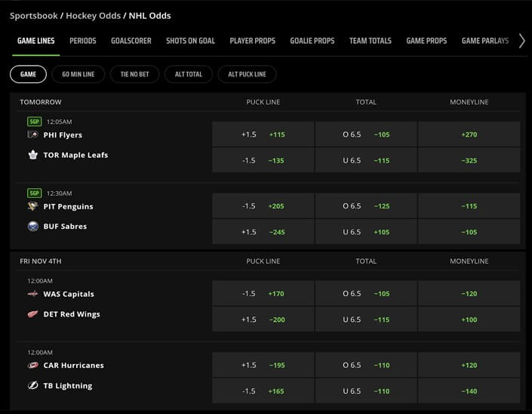Viewport: 532px width, 414px height.
Task: Open BUF Sabres team name link
Action: (x=65, y=226)
